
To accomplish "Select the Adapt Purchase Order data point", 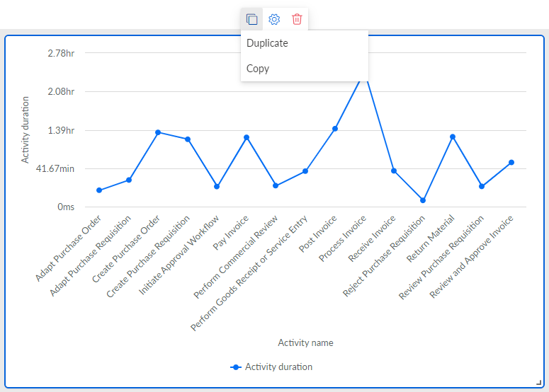I will click(99, 190).
